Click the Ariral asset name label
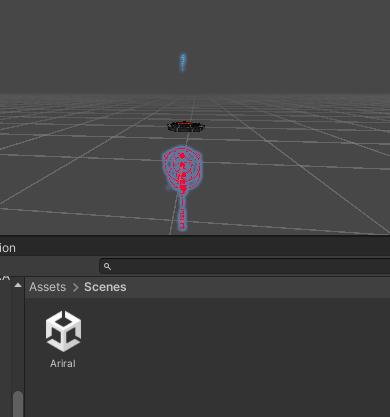 (x=63, y=363)
